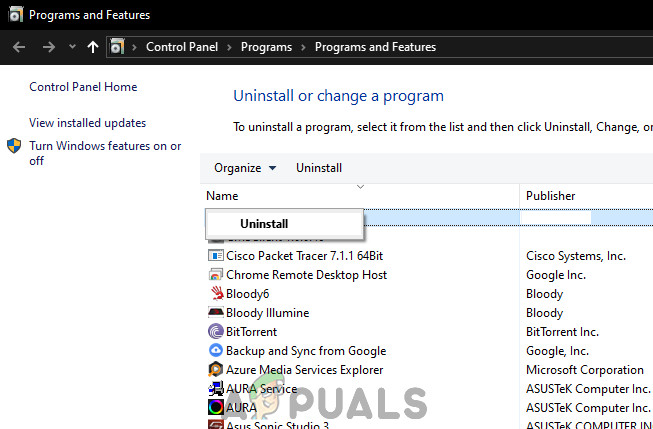
Task: Click Google, Inc. publisher cell
Action: [557, 351]
